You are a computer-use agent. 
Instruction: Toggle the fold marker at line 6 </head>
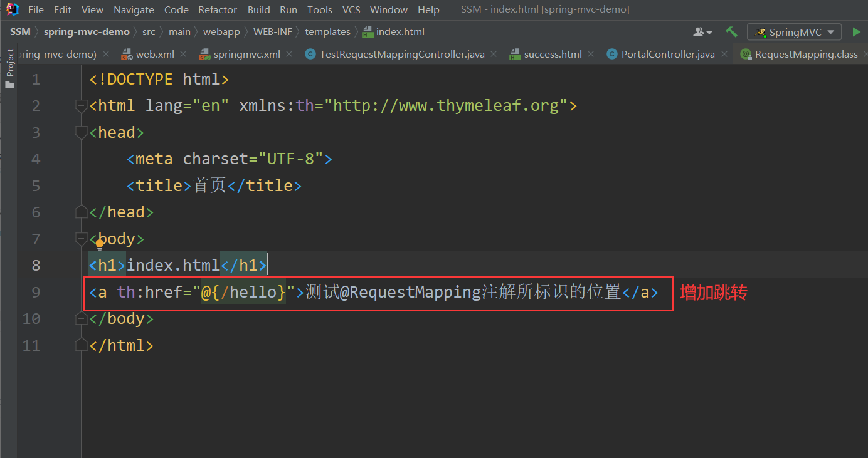tap(81, 212)
